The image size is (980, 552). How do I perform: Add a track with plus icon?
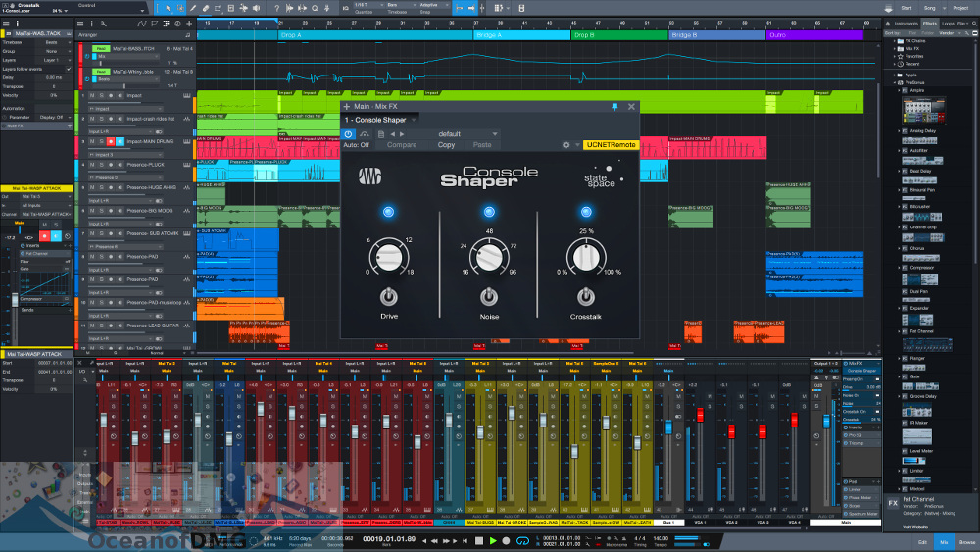189,24
